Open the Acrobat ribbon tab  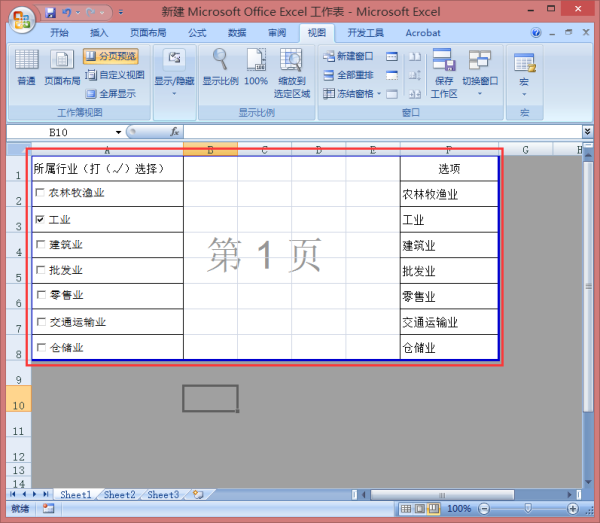coord(423,33)
